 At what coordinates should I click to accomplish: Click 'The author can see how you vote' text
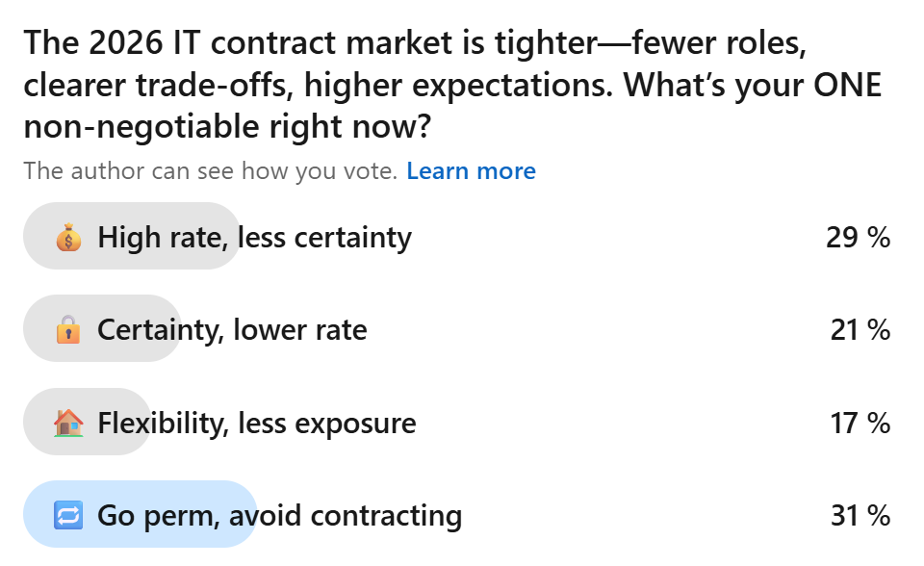coord(211,171)
